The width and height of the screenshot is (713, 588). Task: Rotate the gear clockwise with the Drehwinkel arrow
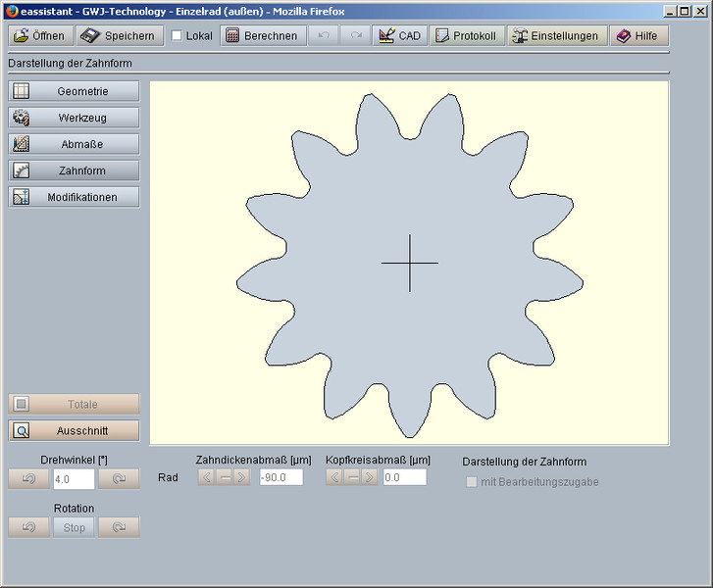coord(119,478)
